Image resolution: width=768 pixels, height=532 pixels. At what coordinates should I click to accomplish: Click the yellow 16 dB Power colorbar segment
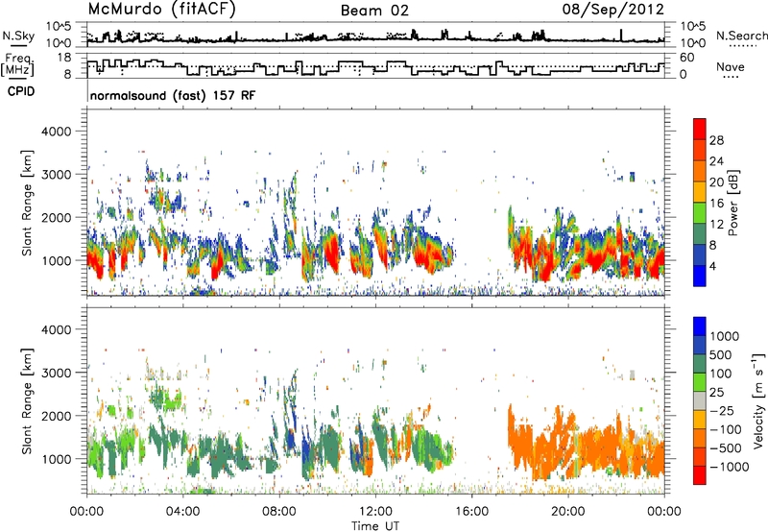[x=700, y=191]
